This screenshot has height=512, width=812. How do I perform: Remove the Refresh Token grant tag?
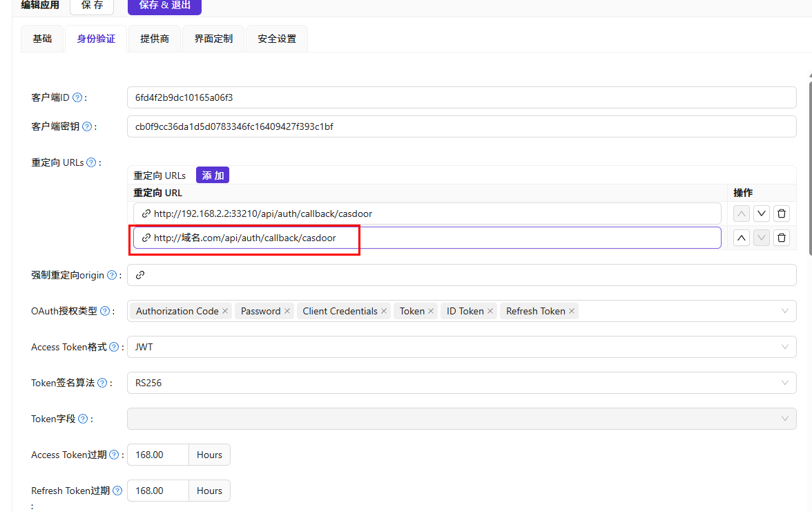(x=572, y=312)
